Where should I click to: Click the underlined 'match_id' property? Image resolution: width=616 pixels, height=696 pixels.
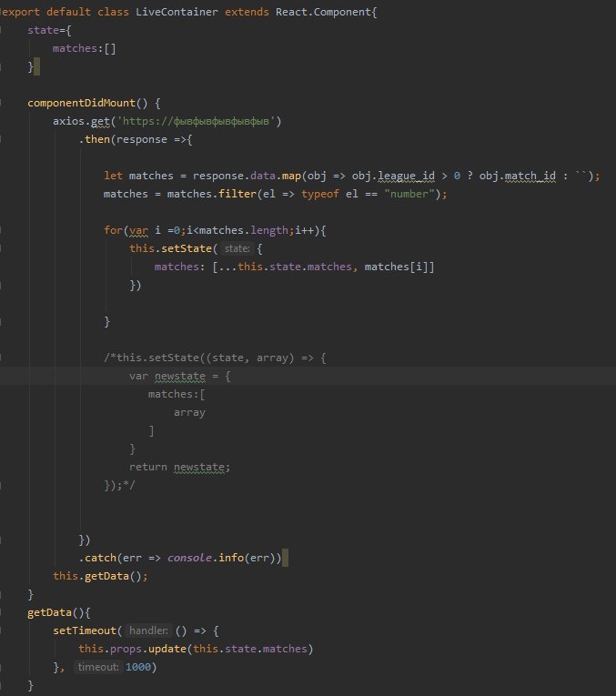pyautogui.click(x=530, y=177)
